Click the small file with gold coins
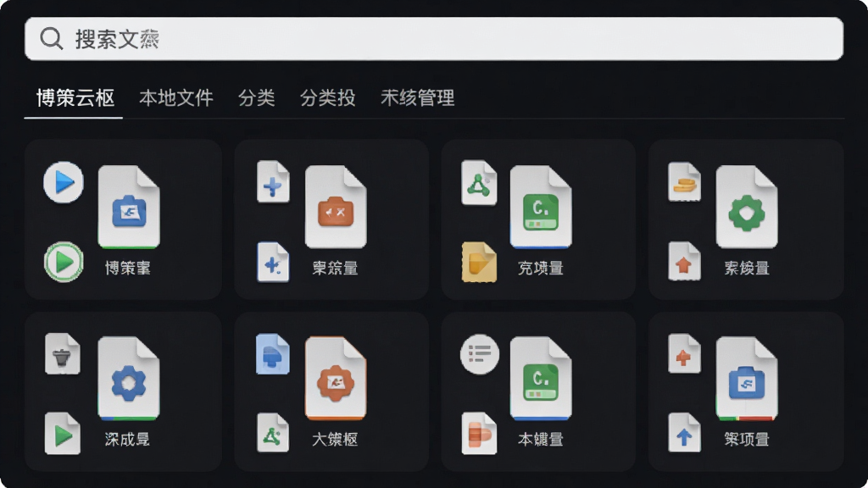The width and height of the screenshot is (868, 488). [684, 181]
